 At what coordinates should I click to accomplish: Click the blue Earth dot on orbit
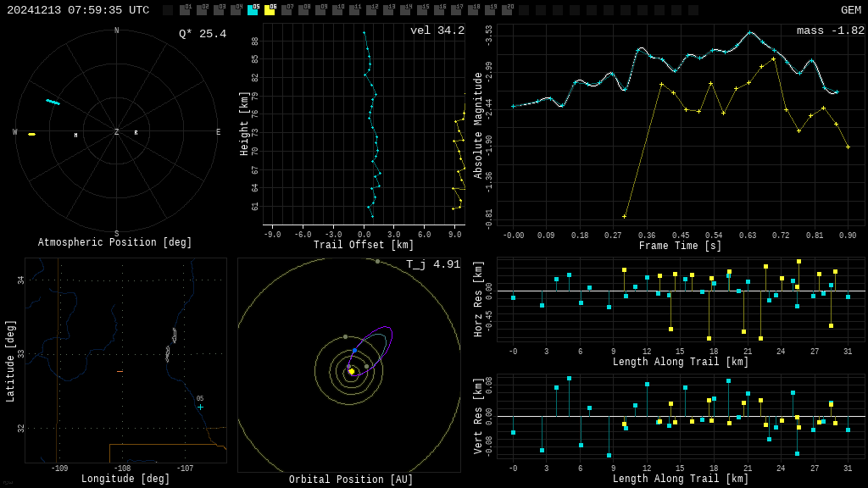coord(354,350)
